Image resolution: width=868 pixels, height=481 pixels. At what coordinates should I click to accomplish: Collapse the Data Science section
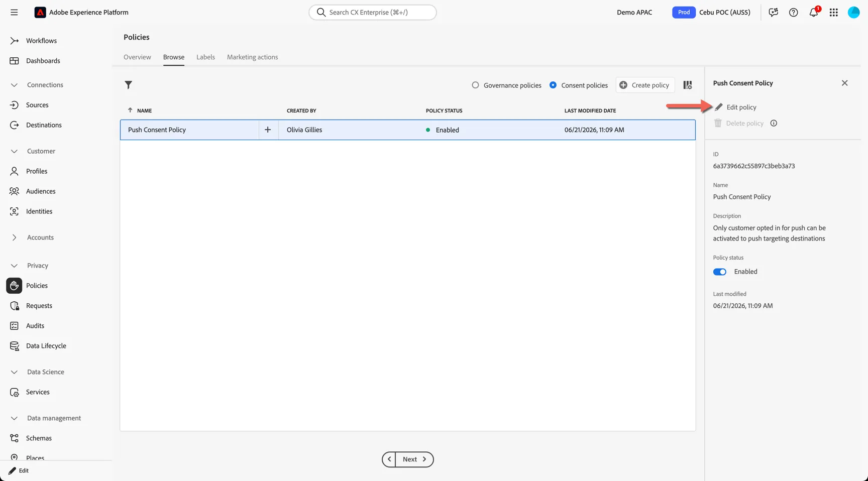click(14, 372)
